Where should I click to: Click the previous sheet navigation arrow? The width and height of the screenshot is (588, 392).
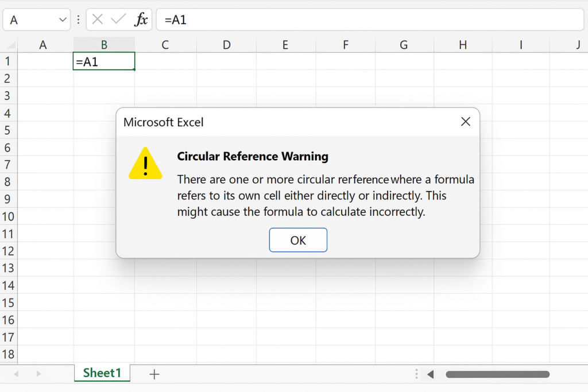click(16, 374)
